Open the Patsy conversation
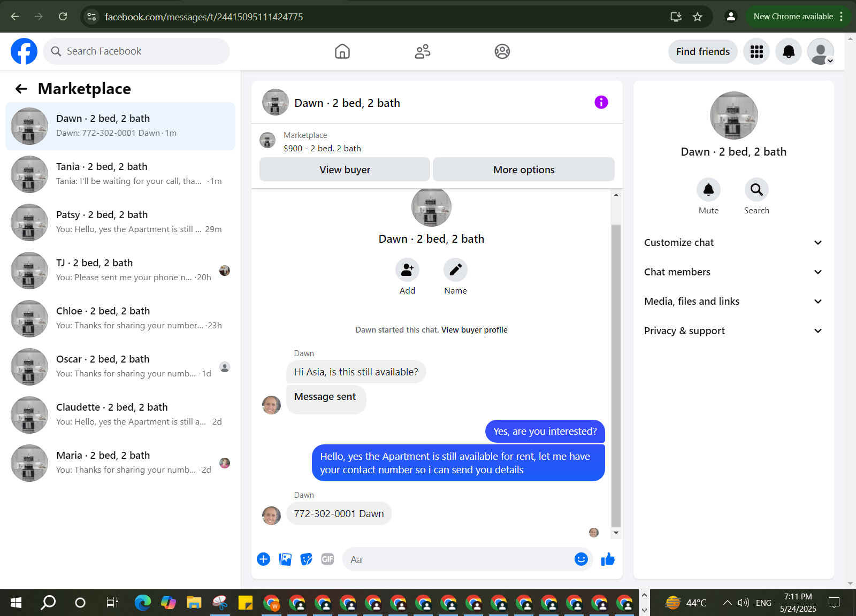 coord(120,222)
